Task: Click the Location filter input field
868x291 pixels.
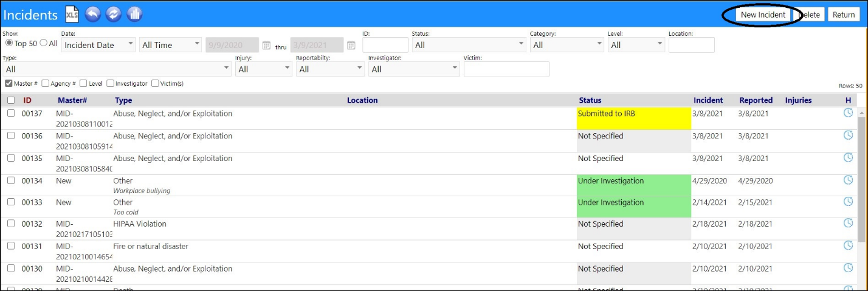Action: [x=692, y=45]
